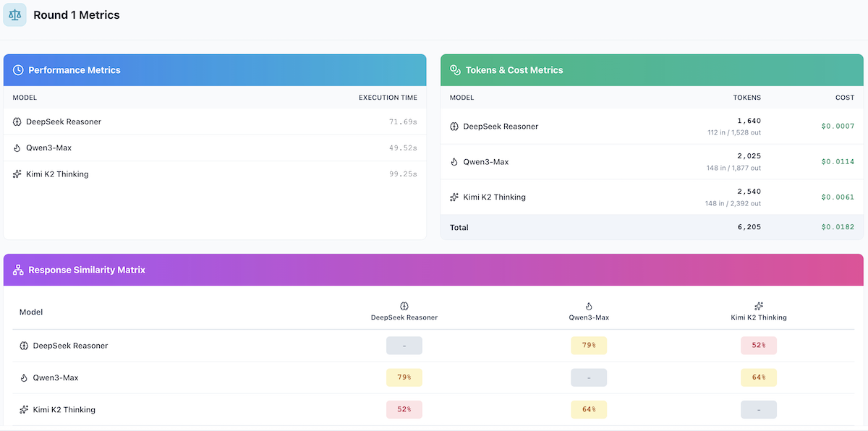Click the network icon in Response Similarity Matrix header
The height and width of the screenshot is (431, 868).
point(18,270)
